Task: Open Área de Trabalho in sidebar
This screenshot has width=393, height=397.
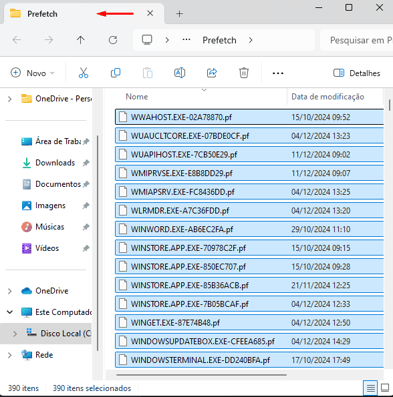Action: [x=58, y=141]
